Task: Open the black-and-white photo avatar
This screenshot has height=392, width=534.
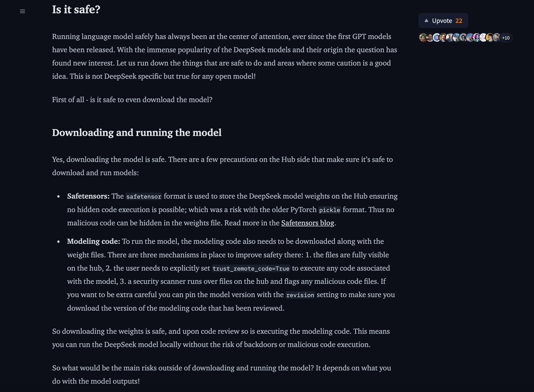Action: (x=463, y=37)
